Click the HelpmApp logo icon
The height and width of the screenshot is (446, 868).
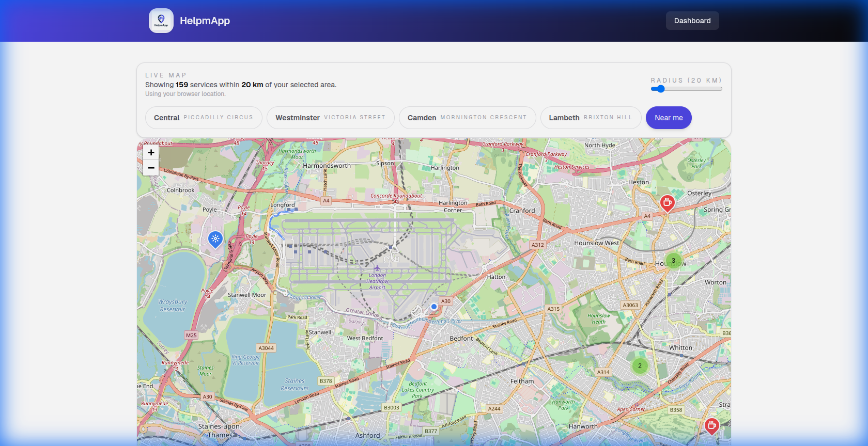(x=161, y=21)
